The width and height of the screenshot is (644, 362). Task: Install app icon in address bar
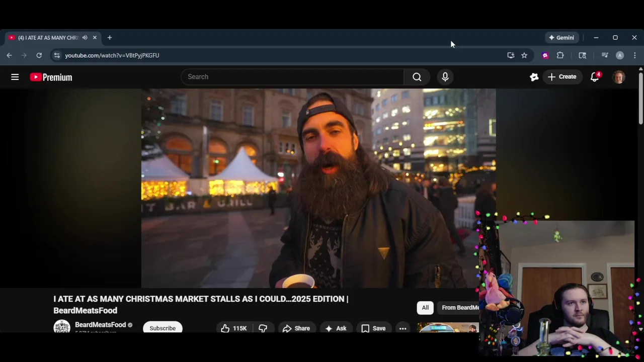511,55
